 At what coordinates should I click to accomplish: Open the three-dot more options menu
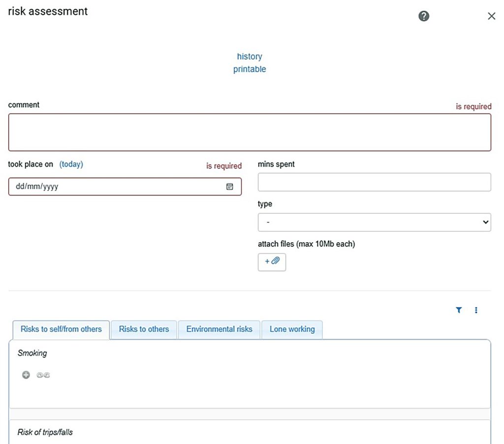[476, 310]
